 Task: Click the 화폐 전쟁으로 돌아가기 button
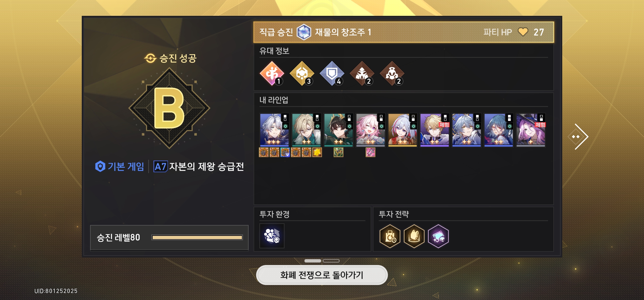322,275
